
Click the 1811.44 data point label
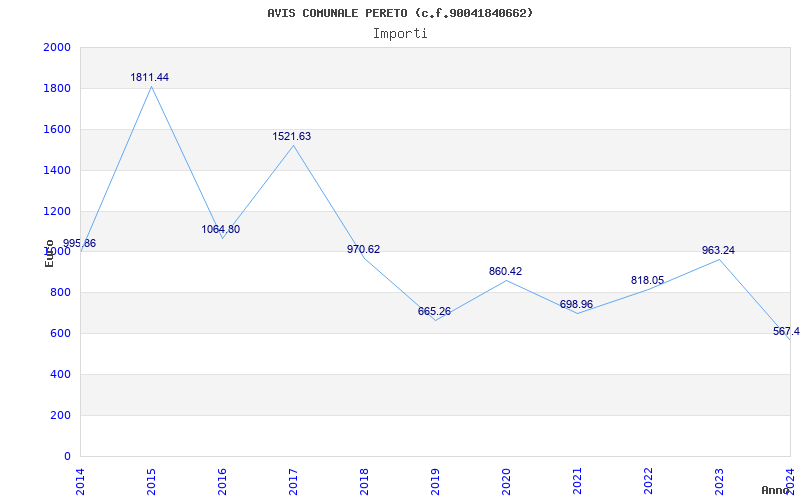coord(149,78)
